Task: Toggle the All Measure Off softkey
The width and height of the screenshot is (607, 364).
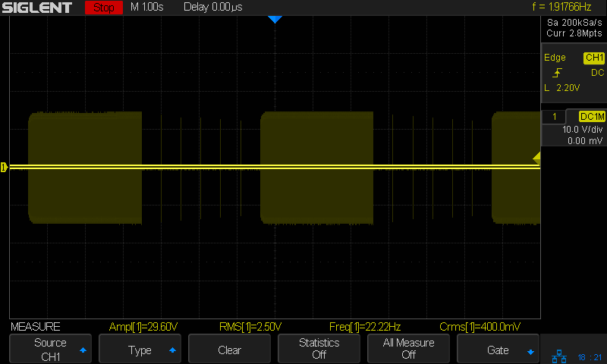Action: (x=408, y=349)
